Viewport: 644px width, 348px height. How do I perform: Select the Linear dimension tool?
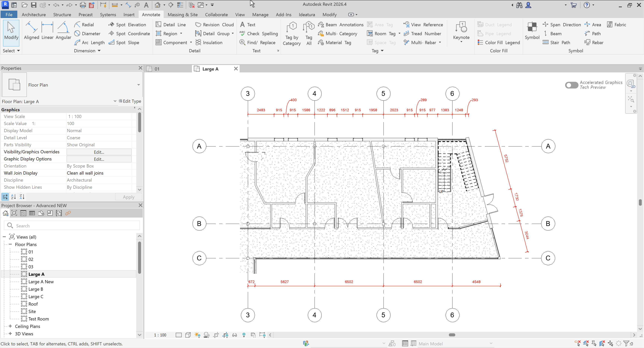coord(47,31)
